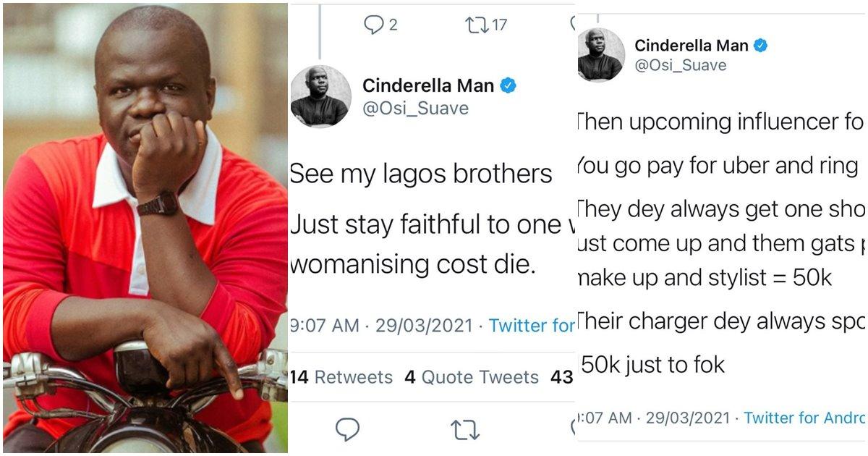Click the "50k just to fok" tweet line

click(652, 365)
